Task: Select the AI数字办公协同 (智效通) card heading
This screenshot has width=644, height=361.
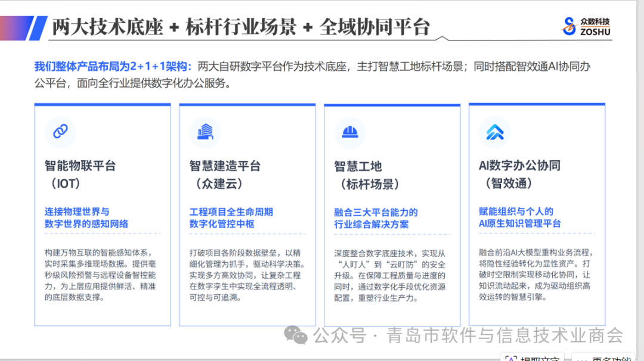Action: (519, 175)
